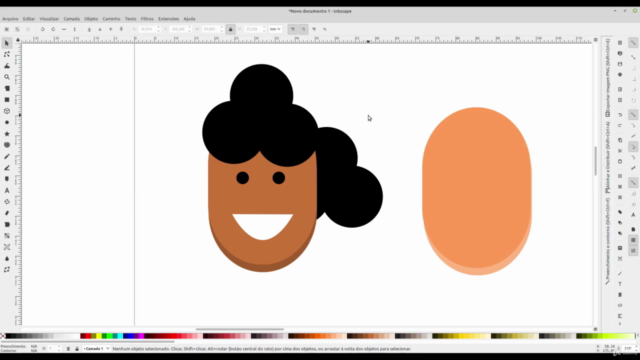The image size is (640, 360).
Task: Select the Spiral tool
Action: click(7, 145)
